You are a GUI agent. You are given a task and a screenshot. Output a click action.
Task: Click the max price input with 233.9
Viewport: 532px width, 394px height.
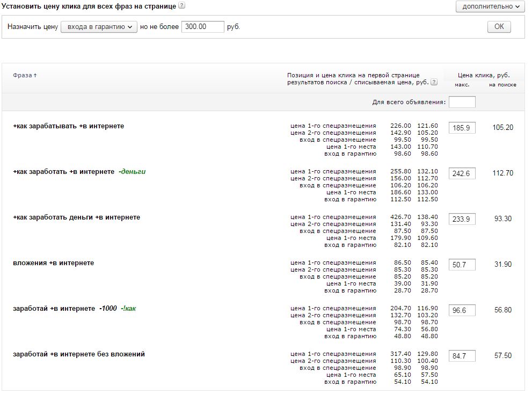tap(462, 219)
